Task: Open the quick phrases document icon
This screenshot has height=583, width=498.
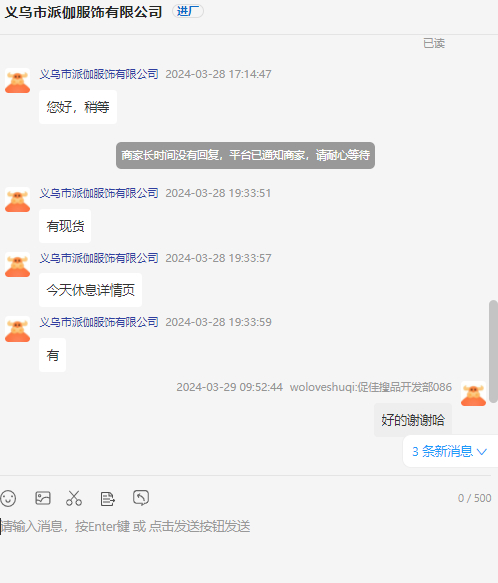Action: click(x=107, y=499)
